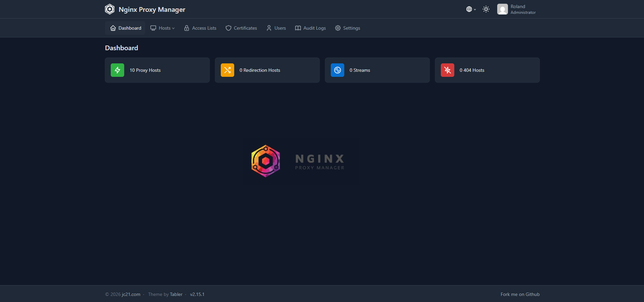Click the Access Lists padlock icon

pyautogui.click(x=187, y=28)
